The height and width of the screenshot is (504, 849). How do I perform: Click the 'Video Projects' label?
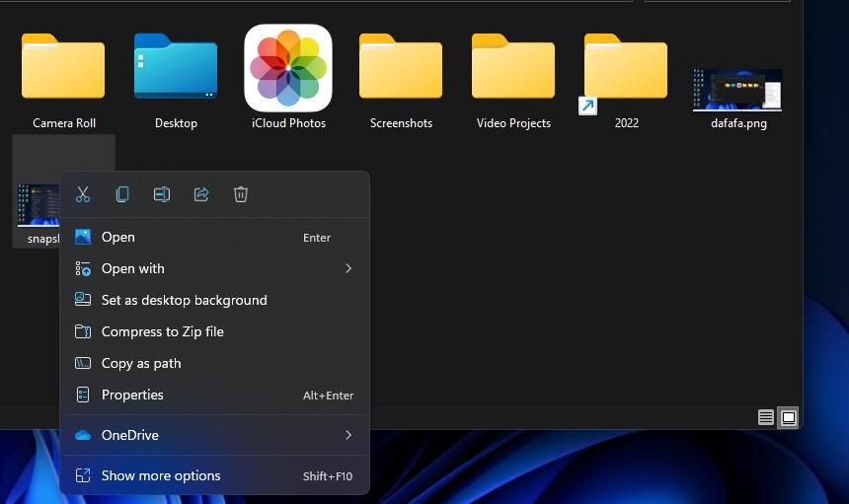pyautogui.click(x=513, y=123)
